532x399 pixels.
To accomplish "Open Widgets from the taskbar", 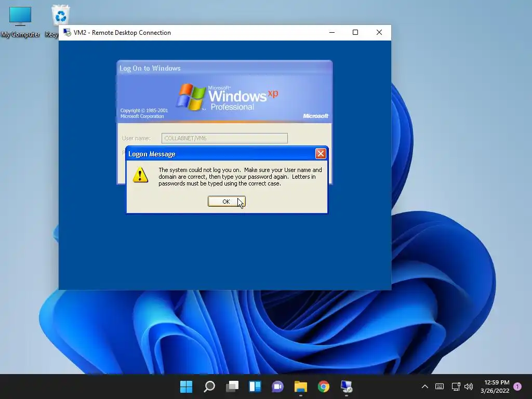I will (x=255, y=387).
